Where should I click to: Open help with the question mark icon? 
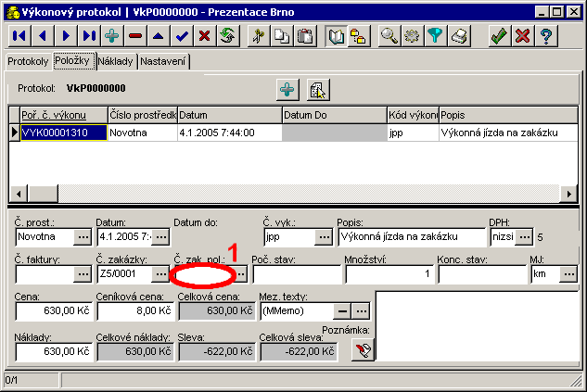[547, 36]
